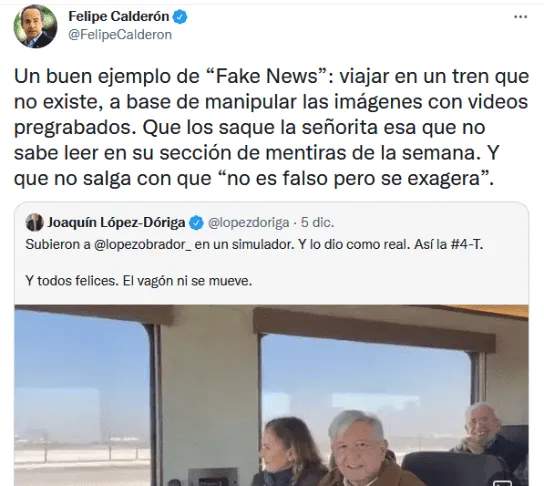Click the small icon at video's bottom-right corner

point(502,483)
